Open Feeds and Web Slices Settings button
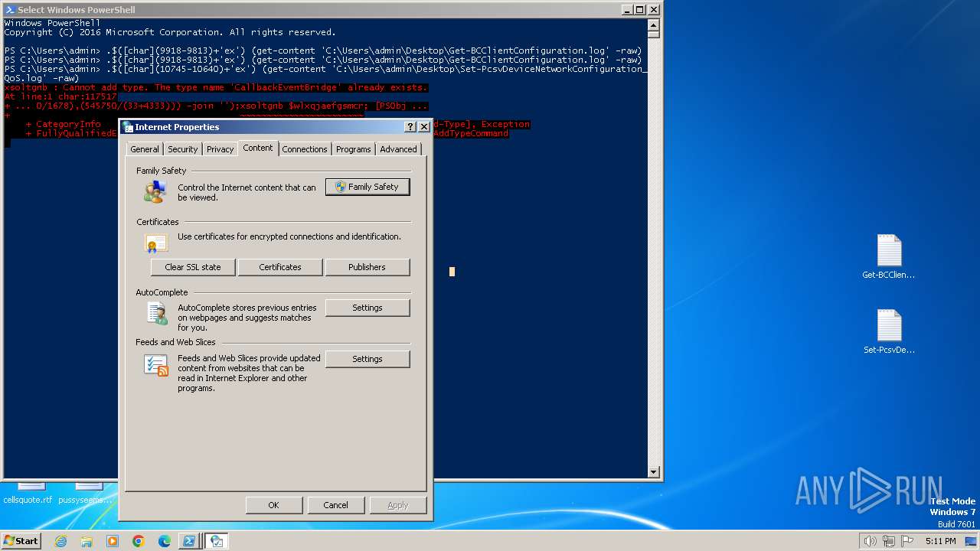 pos(367,359)
